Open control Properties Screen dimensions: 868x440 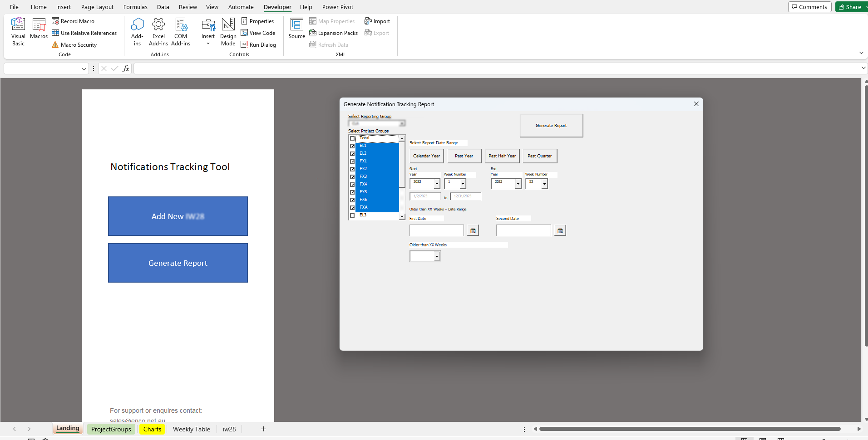point(257,21)
